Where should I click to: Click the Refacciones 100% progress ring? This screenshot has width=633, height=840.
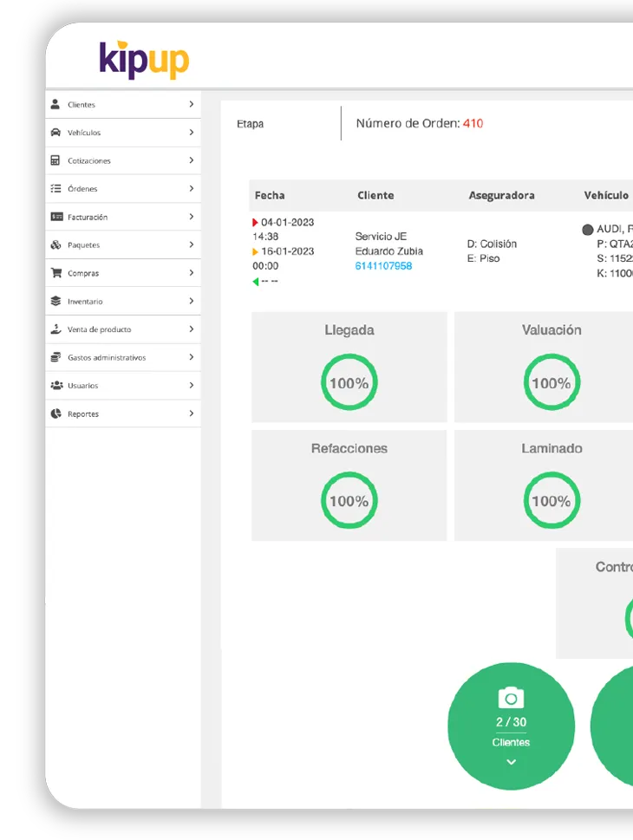349,500
